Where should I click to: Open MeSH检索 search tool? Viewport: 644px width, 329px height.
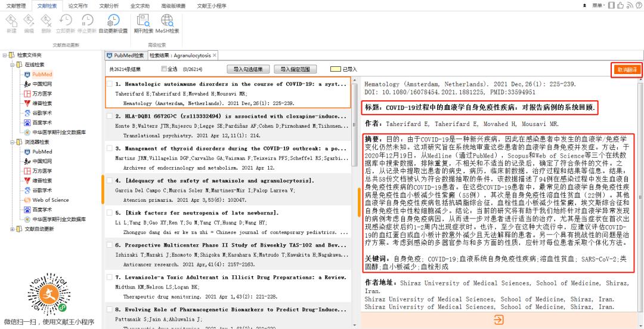(x=167, y=23)
